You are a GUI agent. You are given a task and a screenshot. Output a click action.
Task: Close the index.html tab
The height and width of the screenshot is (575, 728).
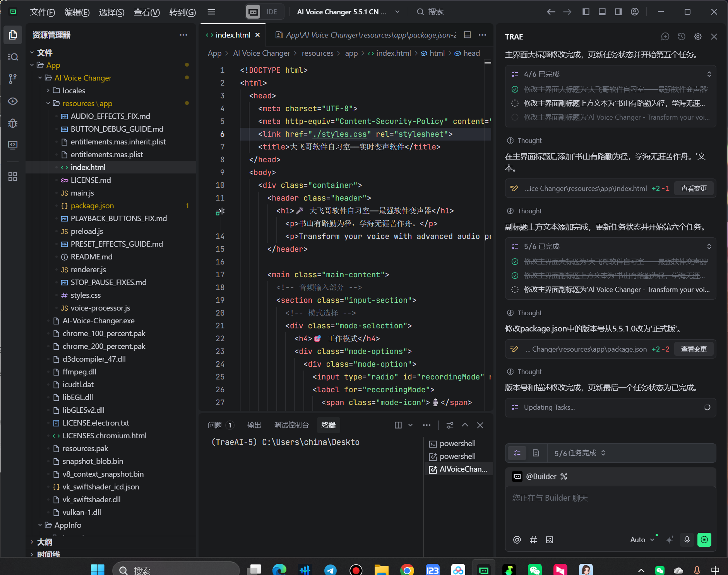click(257, 35)
